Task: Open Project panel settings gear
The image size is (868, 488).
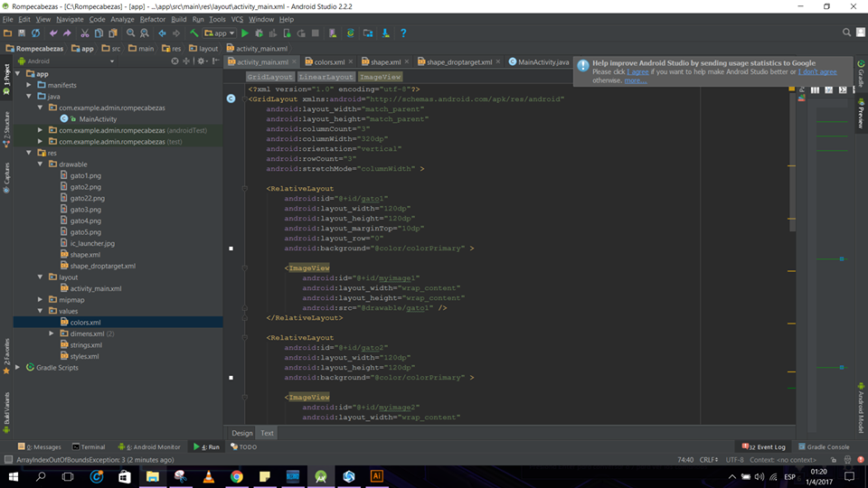Action: pos(202,61)
